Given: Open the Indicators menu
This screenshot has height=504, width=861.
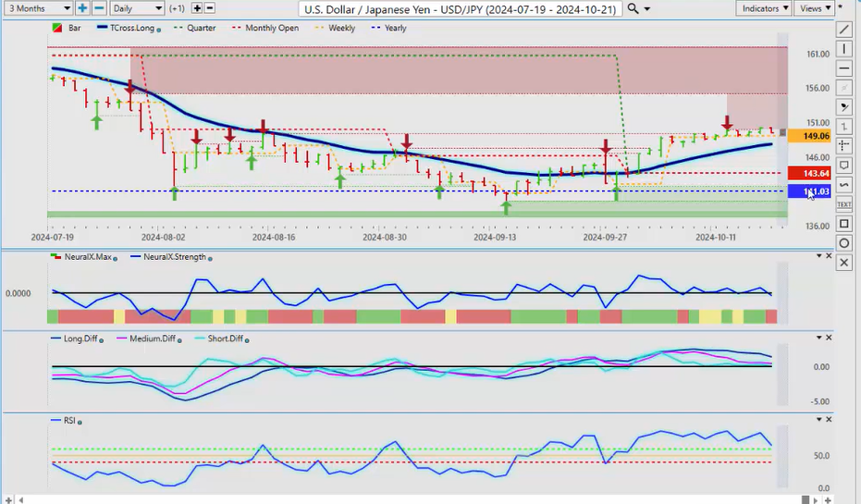Looking at the screenshot, I should tap(766, 8).
